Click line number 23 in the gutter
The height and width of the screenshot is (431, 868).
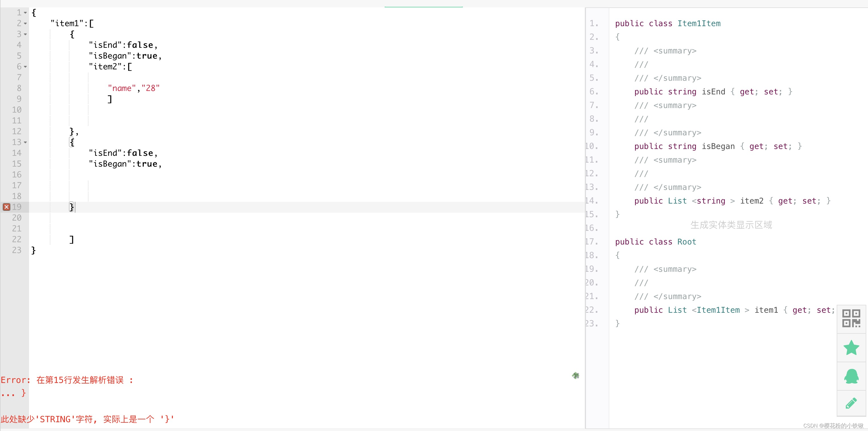point(17,250)
